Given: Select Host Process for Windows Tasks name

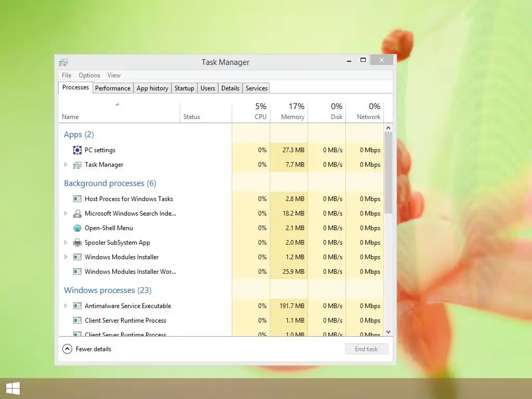Looking at the screenshot, I should click(129, 199).
